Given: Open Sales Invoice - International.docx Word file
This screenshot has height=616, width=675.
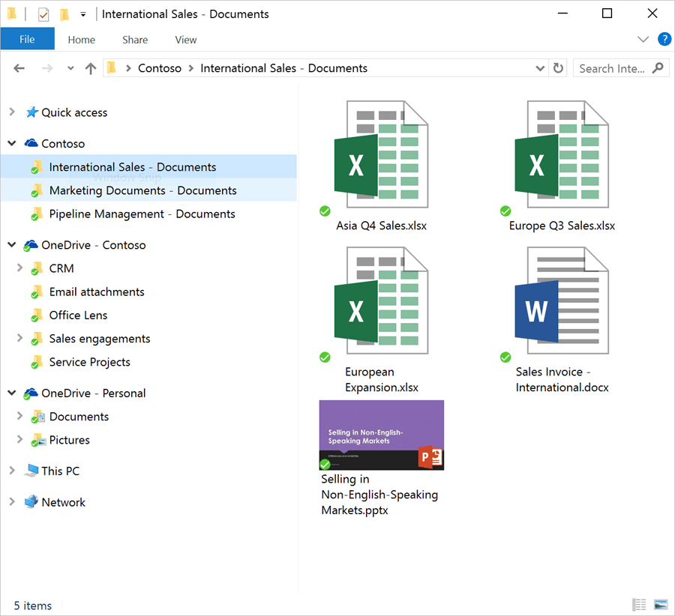Looking at the screenshot, I should [561, 300].
